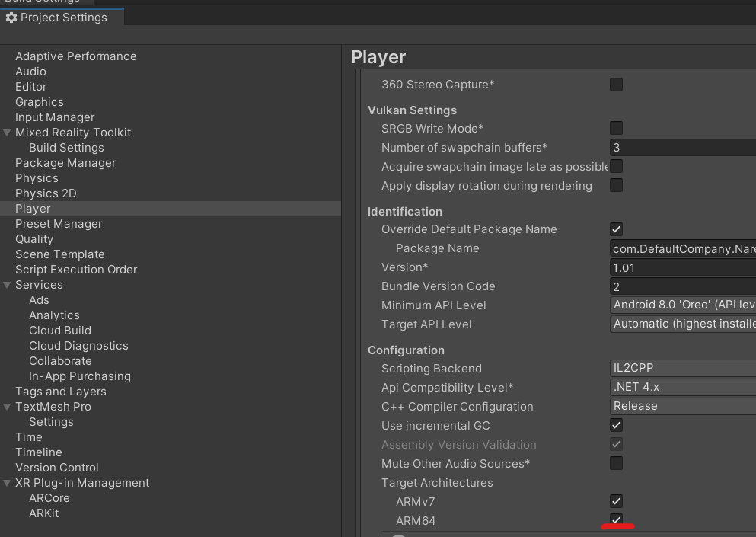
Task: Go to Quality settings
Action: [34, 239]
